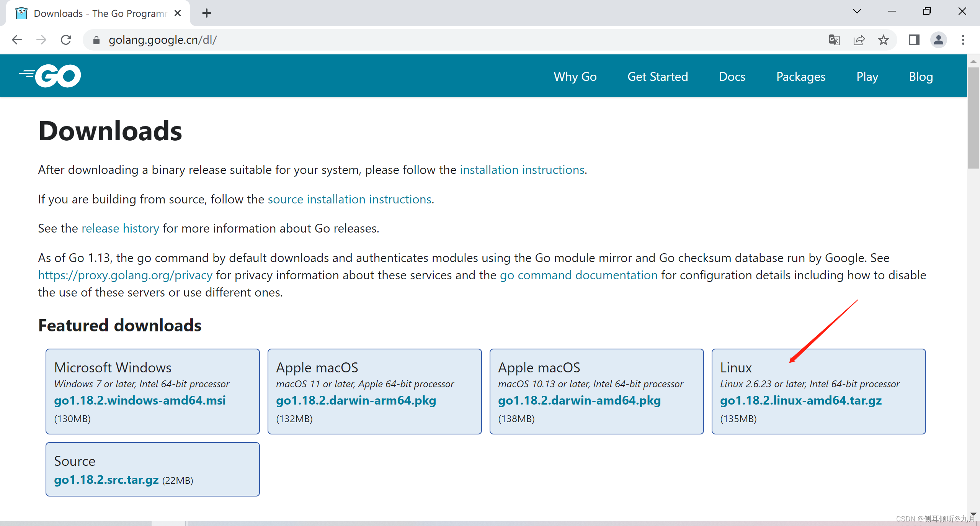Open the Why Go menu item
Screen dimensions: 980x526
click(x=575, y=77)
